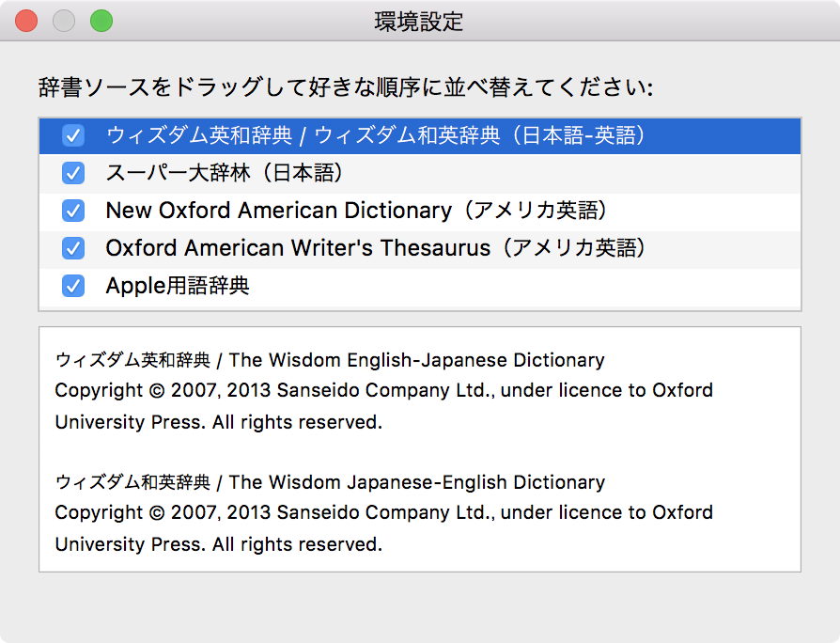
Task: Click the Wisdom Japanese-English Dictionary heading
Action: 329,482
